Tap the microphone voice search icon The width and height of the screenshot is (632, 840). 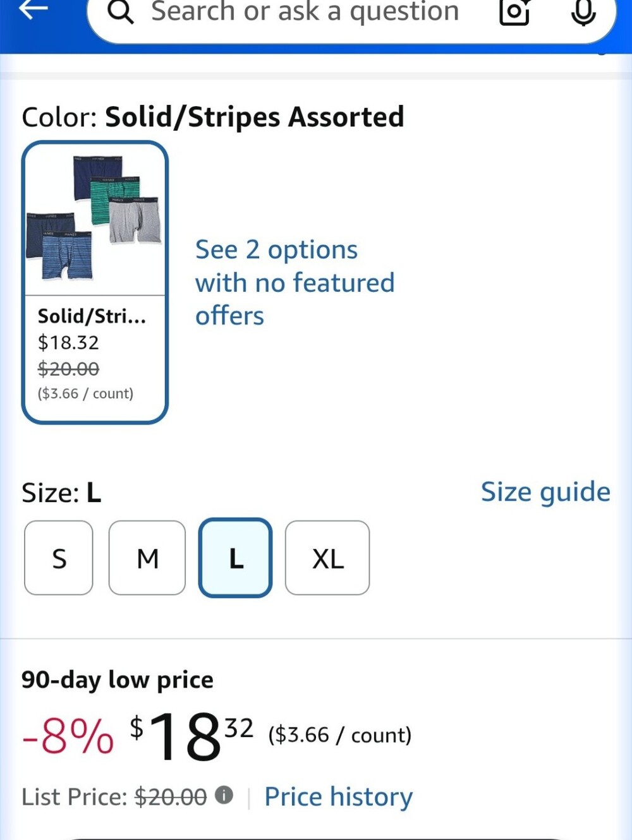click(x=583, y=11)
